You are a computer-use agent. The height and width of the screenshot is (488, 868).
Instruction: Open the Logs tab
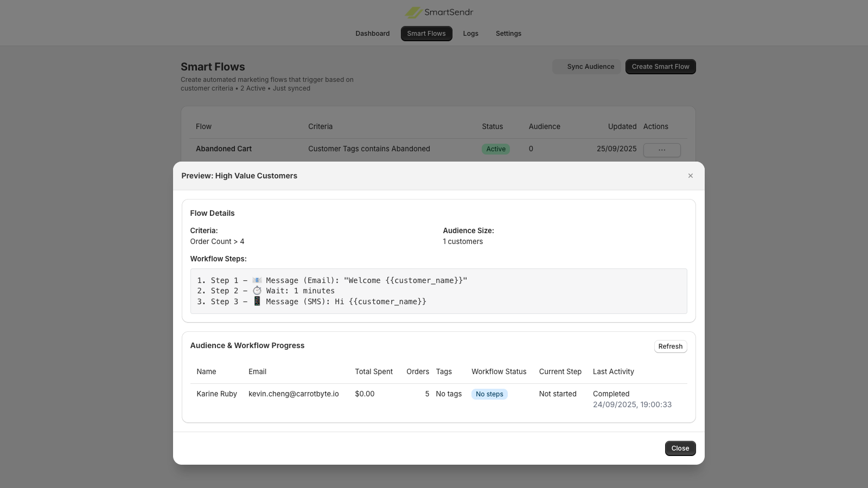pyautogui.click(x=471, y=34)
